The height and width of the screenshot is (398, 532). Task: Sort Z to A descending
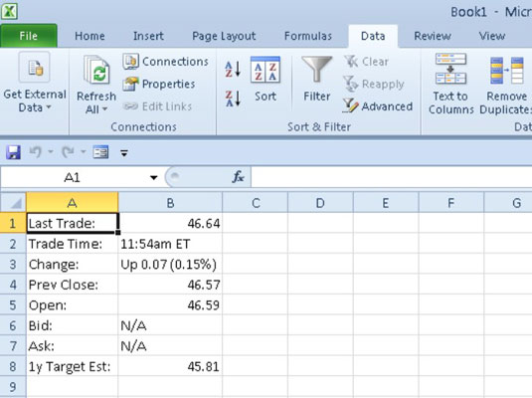coord(233,99)
